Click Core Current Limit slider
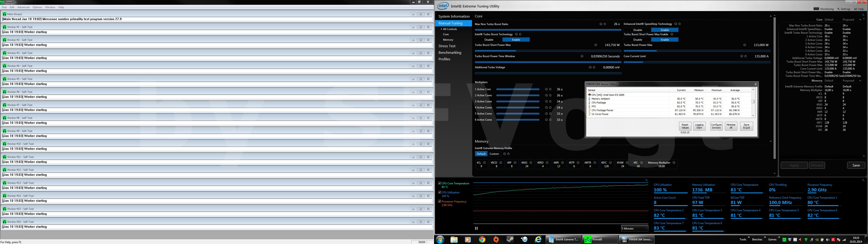This screenshot has width=868, height=244. (697, 62)
